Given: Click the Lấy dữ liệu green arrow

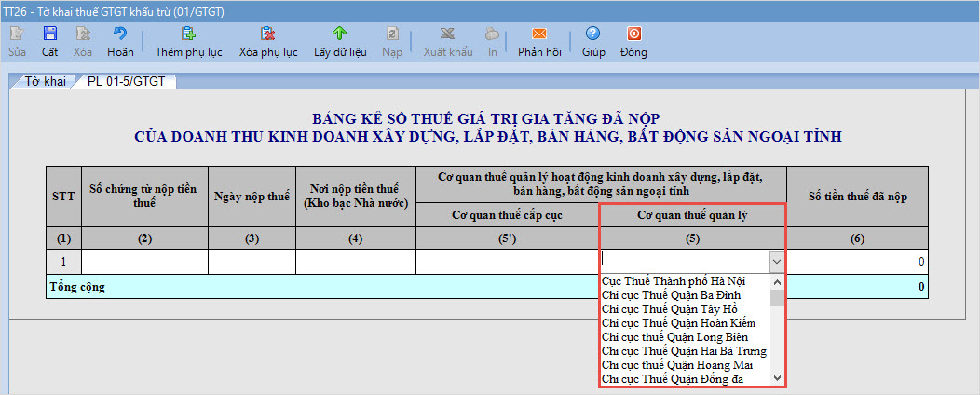Looking at the screenshot, I should pos(340,34).
